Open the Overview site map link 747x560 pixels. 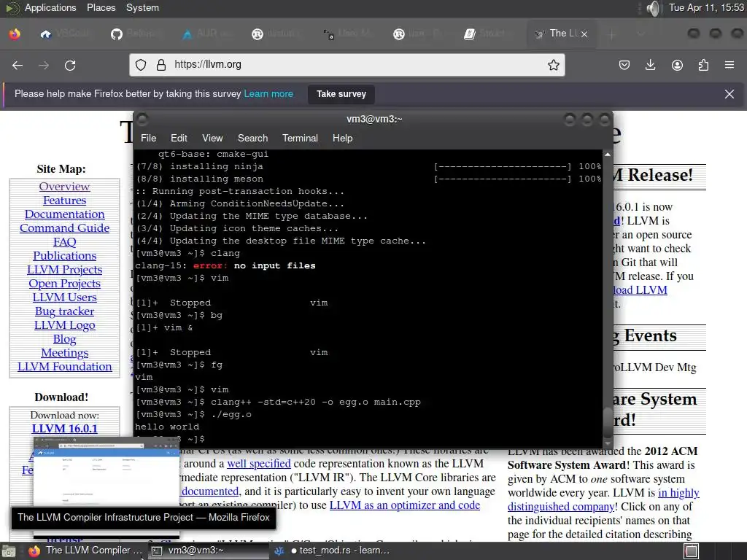coord(64,187)
